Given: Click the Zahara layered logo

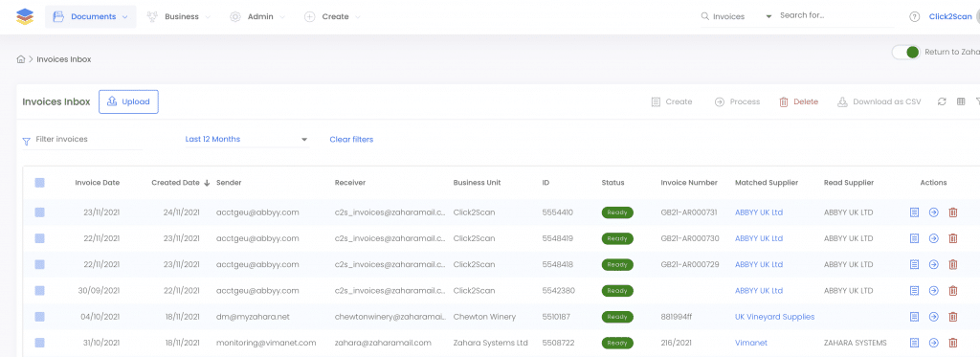Looking at the screenshot, I should [x=25, y=17].
